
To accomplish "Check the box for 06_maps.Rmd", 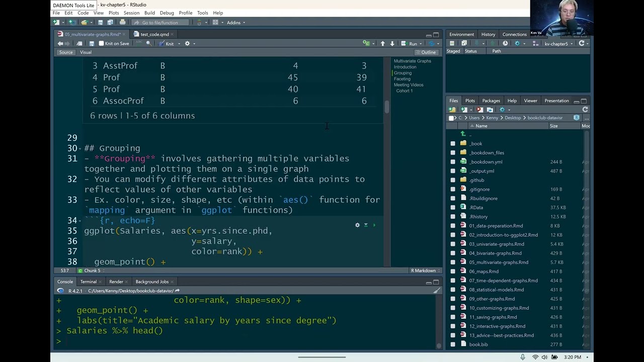I will [453, 271].
